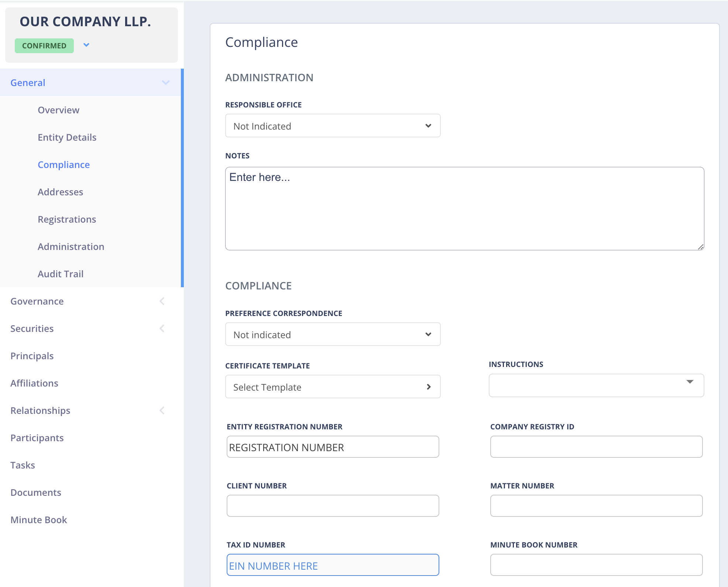728x587 pixels.
Task: Open the Preference Correspondence dropdown
Action: tap(333, 334)
